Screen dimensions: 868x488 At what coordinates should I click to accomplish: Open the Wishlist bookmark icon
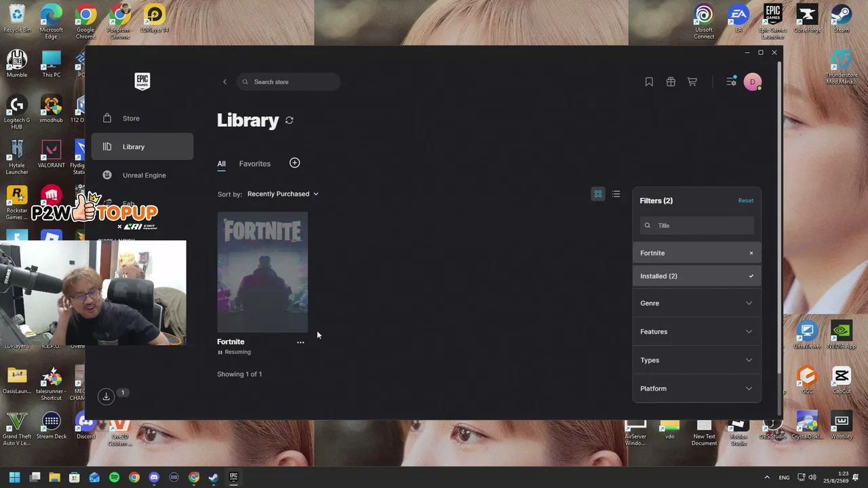pyautogui.click(x=649, y=82)
